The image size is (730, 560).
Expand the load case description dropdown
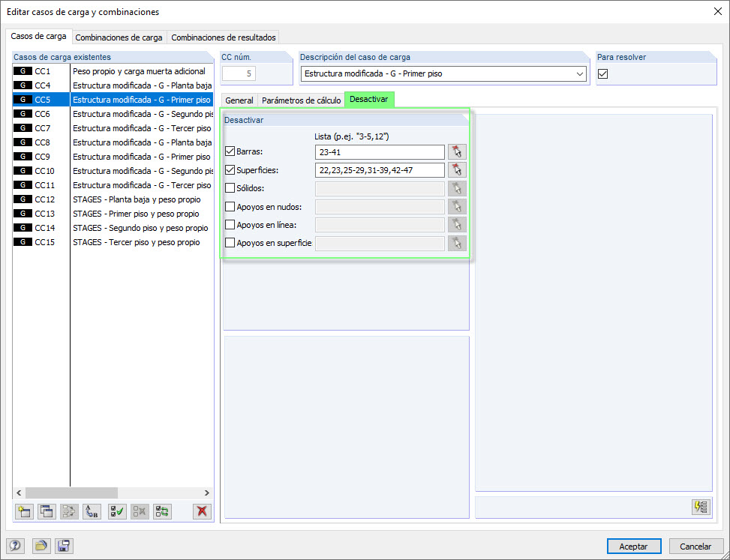[580, 74]
